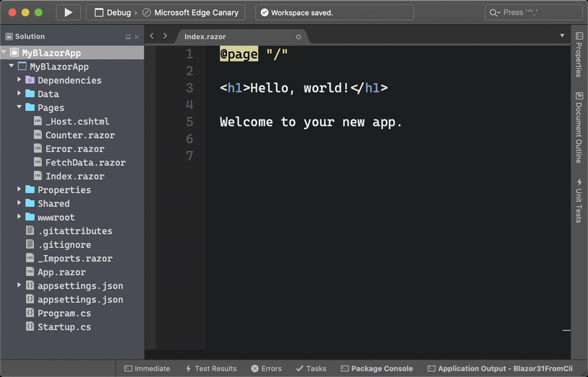Show the Errors pad
The height and width of the screenshot is (377, 588).
266,369
